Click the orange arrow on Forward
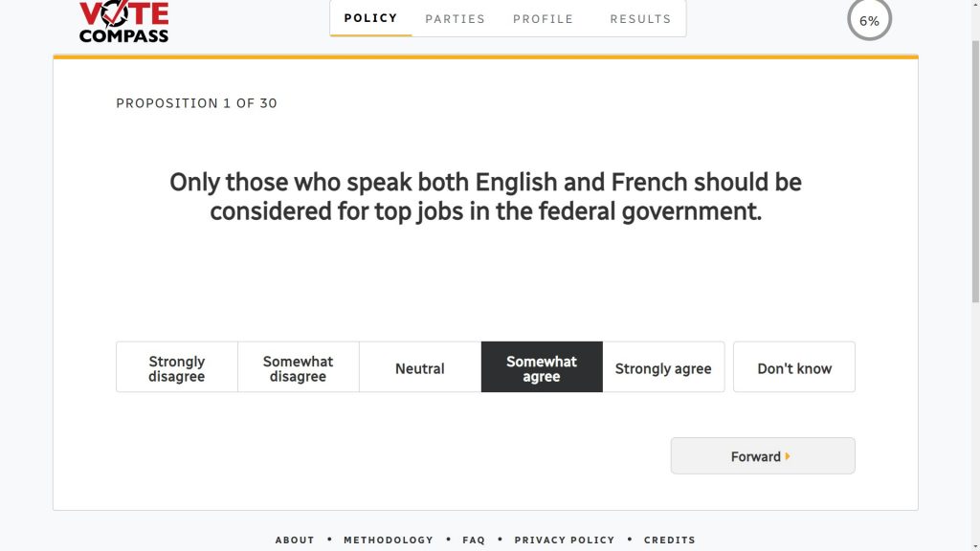The image size is (980, 551). tap(788, 456)
